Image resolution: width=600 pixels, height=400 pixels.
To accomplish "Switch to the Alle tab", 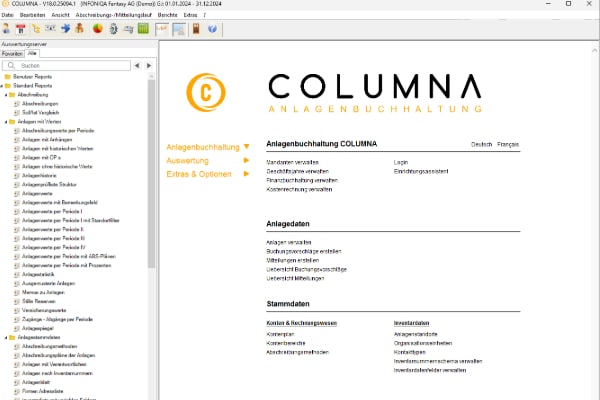I will 32,54.
